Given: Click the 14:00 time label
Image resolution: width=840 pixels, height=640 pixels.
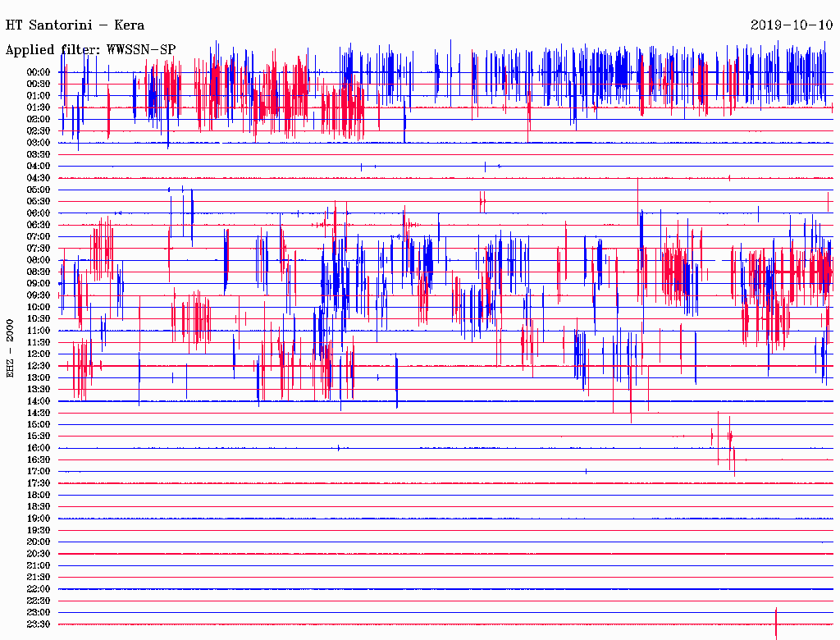Looking at the screenshot, I should coord(39,401).
